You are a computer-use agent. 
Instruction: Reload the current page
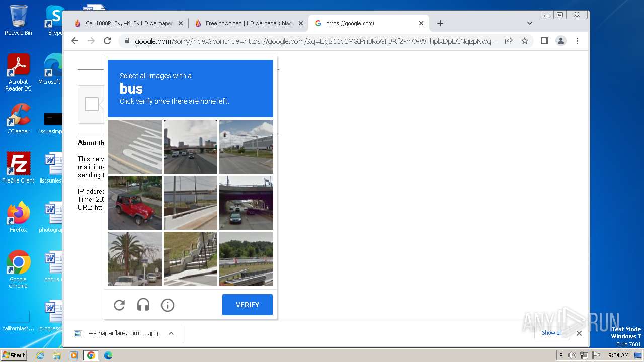[107, 41]
